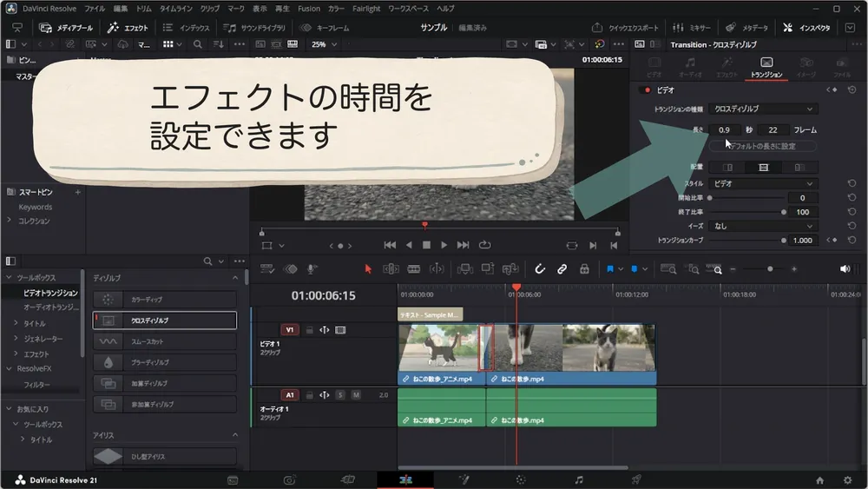
Task: Select スムースカット transition
Action: click(x=164, y=341)
